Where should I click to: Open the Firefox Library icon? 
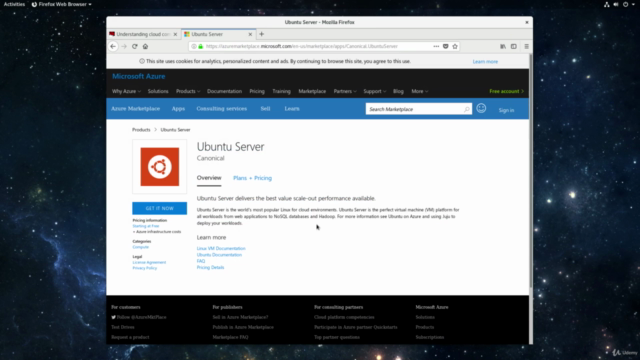(x=503, y=47)
